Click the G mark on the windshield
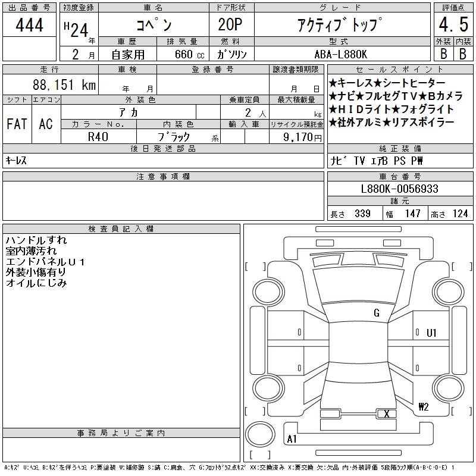This screenshot has width=476, height=476. (377, 313)
